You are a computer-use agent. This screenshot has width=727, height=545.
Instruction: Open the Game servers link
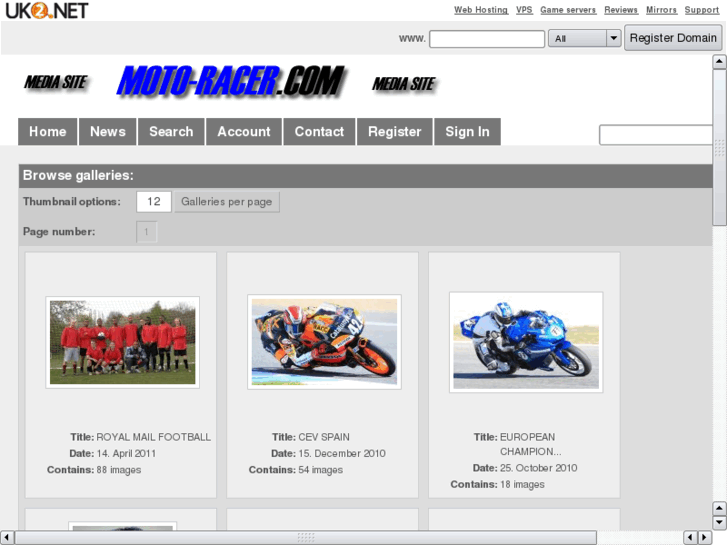568,10
